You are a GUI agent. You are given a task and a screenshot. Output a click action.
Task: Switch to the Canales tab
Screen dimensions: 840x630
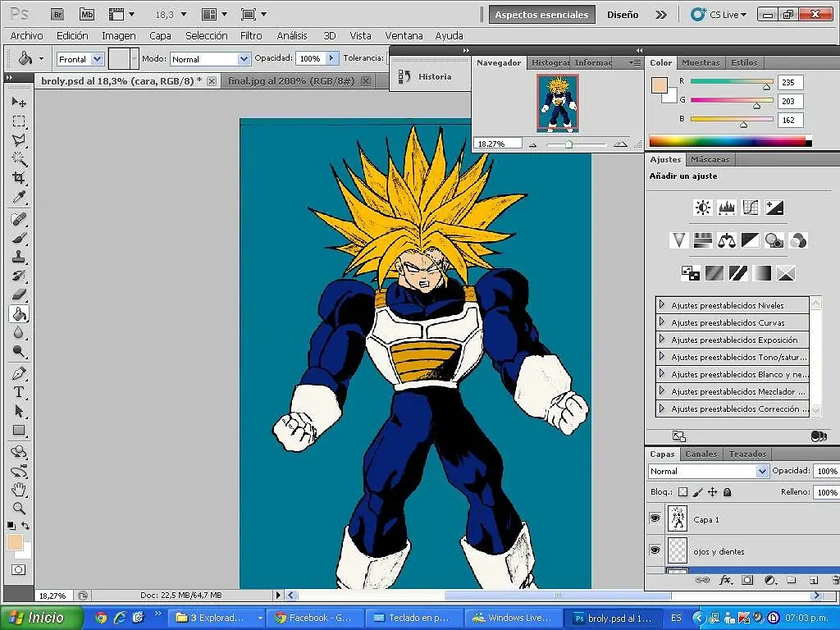(701, 454)
